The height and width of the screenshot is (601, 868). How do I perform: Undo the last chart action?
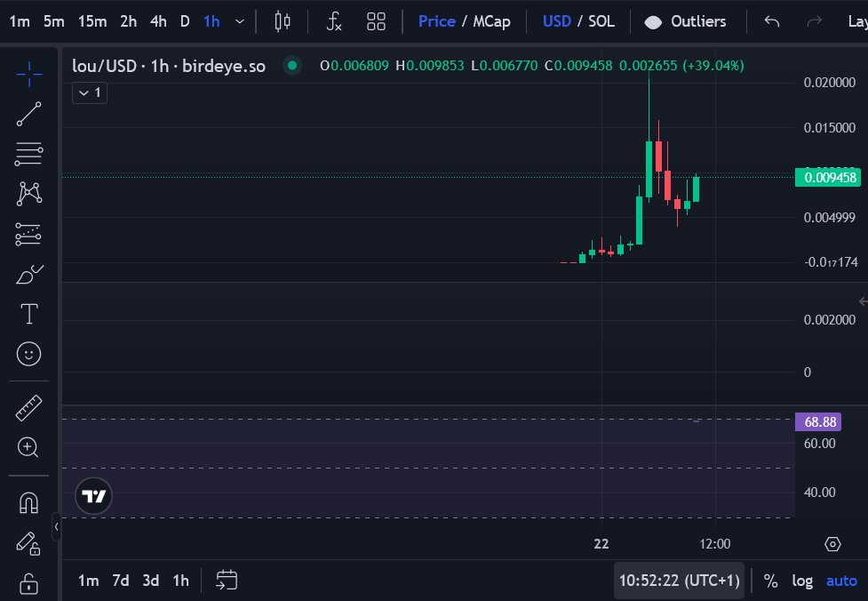[x=772, y=21]
